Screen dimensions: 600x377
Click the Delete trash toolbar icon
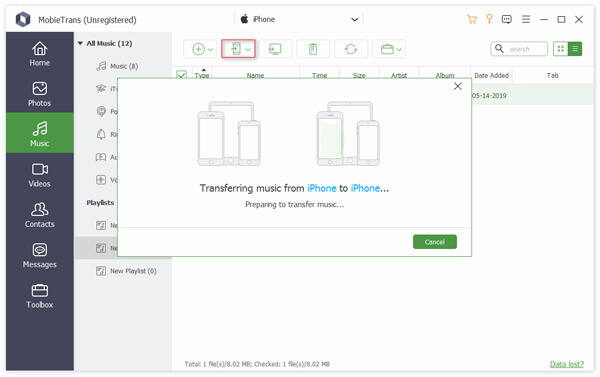313,49
